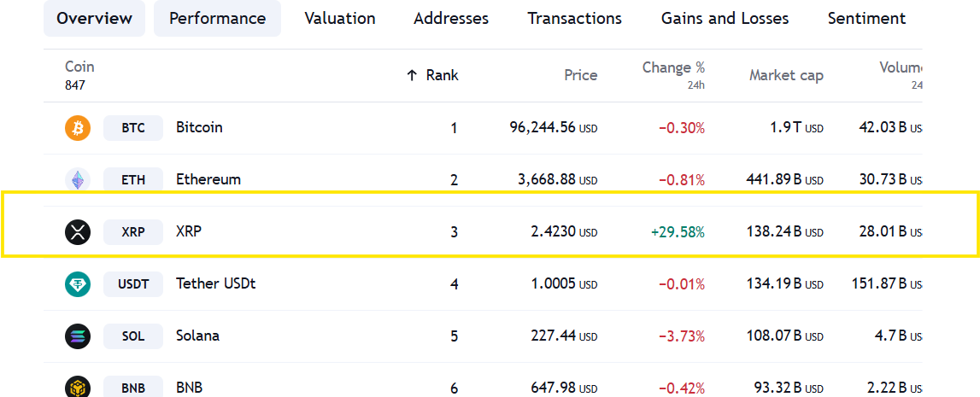
Task: Sort the table by Rank column
Action: point(442,75)
